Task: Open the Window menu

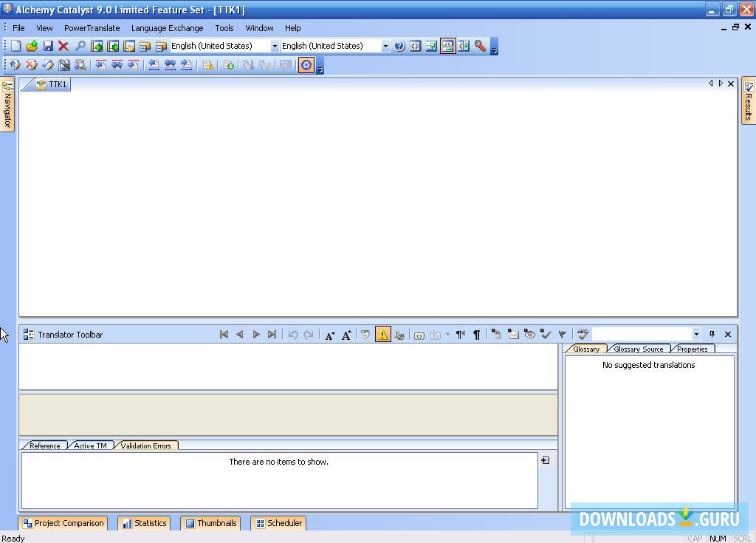Action: pos(259,28)
